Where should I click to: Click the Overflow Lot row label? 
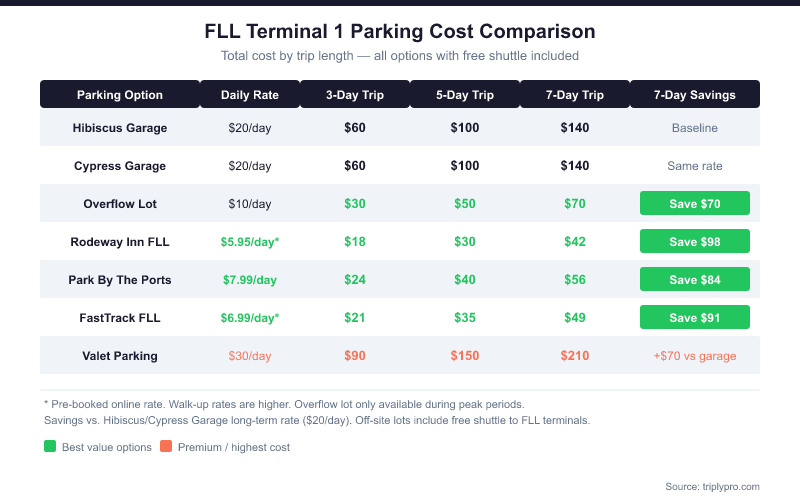120,204
